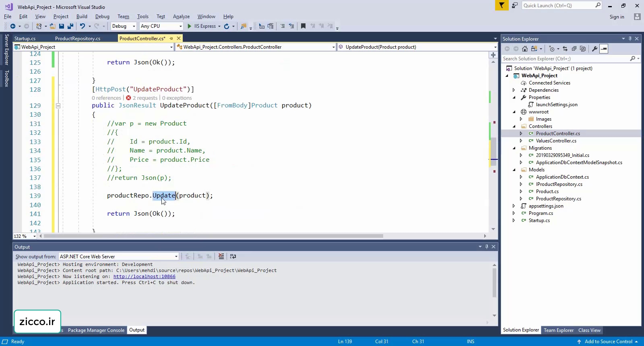This screenshot has height=346, width=644.
Task: Toggle word wrap in the Output window
Action: click(x=233, y=256)
